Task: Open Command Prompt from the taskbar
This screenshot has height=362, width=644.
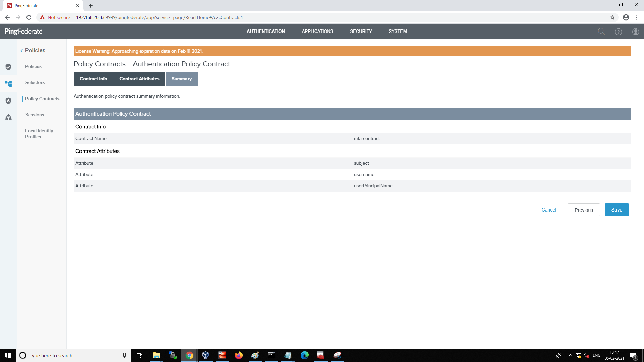Action: point(271,355)
